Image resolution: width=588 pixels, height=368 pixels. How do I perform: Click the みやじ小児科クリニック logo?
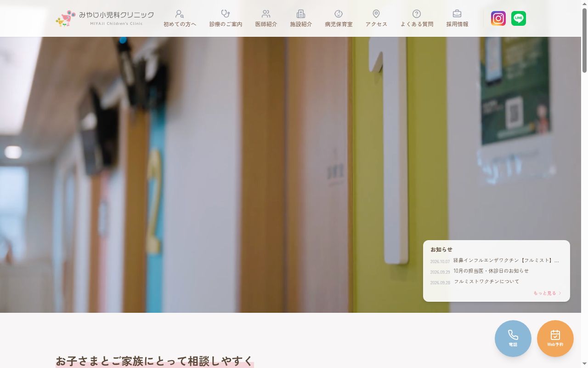point(105,18)
